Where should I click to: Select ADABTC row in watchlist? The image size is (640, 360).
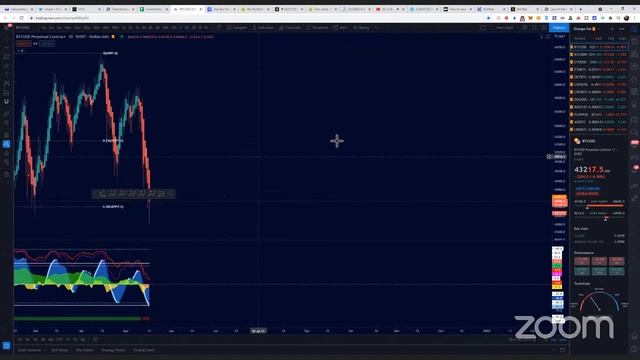click(599, 122)
